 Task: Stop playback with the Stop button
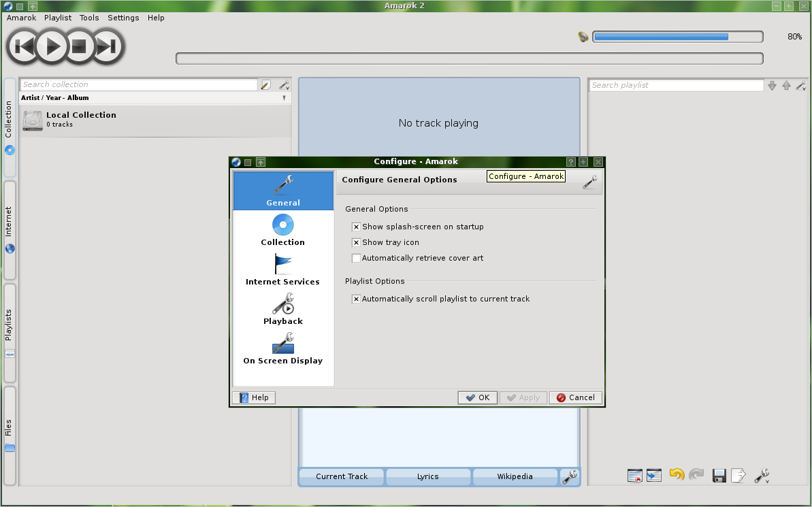pyautogui.click(x=79, y=47)
